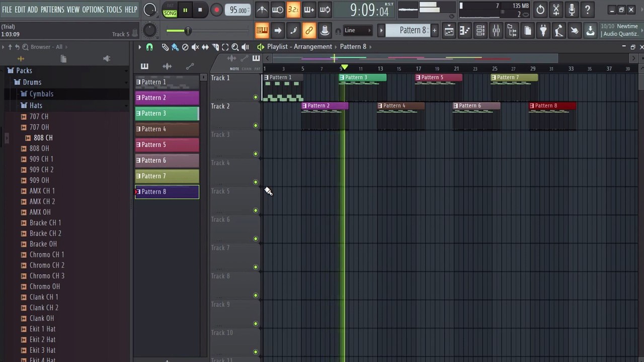This screenshot has width=644, height=362.
Task: Select the Playback tool in playlist
Action: click(x=245, y=47)
